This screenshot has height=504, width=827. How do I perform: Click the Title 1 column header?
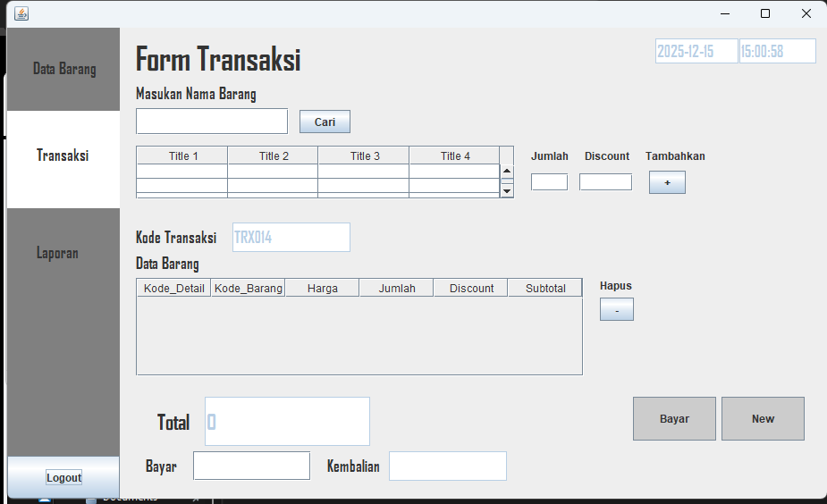click(x=182, y=155)
